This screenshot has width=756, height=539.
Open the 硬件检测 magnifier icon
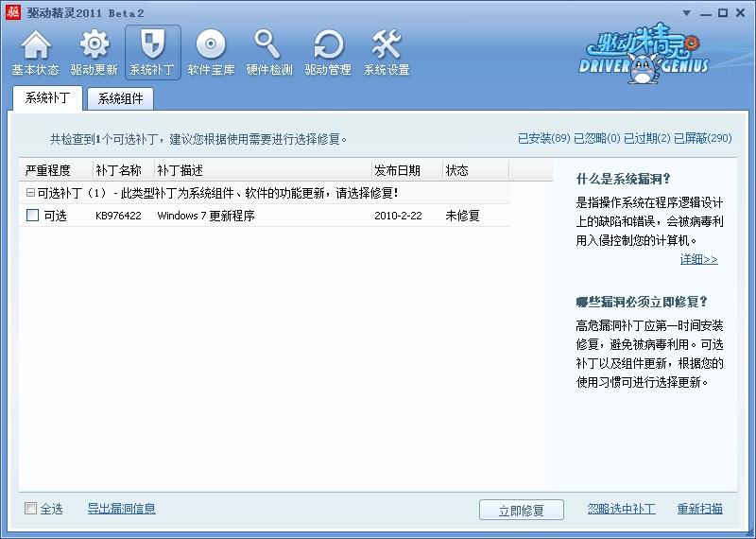(x=269, y=53)
